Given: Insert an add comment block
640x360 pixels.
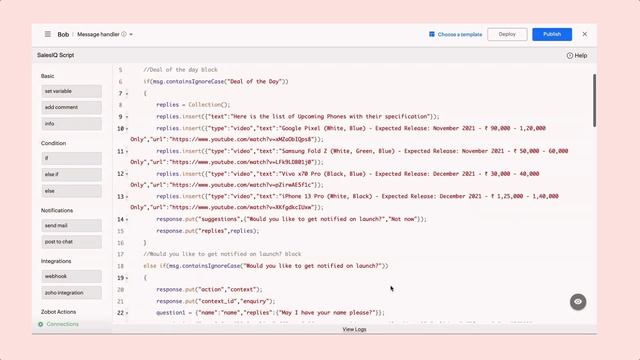Looking at the screenshot, I should point(71,107).
